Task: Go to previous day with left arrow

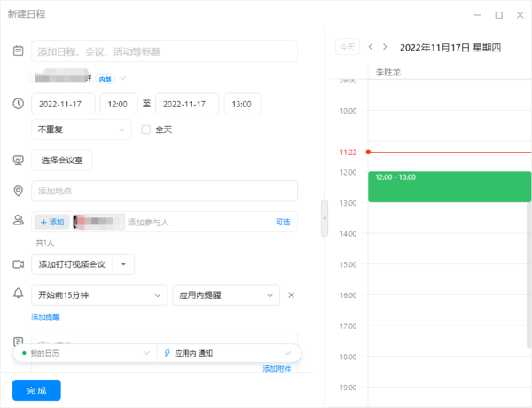Action: [371, 47]
